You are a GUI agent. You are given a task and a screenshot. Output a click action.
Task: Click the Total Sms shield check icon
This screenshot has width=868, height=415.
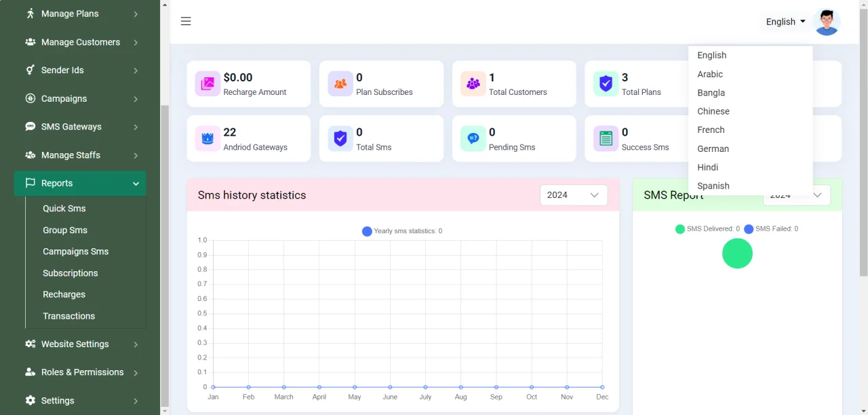pyautogui.click(x=340, y=138)
